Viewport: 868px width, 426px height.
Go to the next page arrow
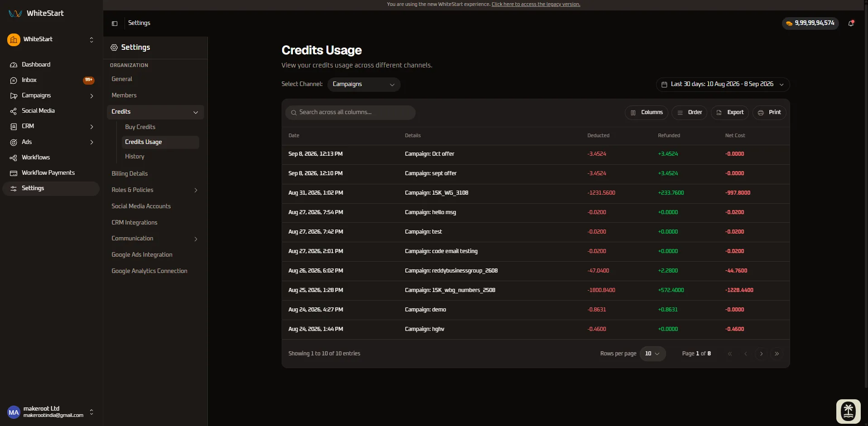761,354
